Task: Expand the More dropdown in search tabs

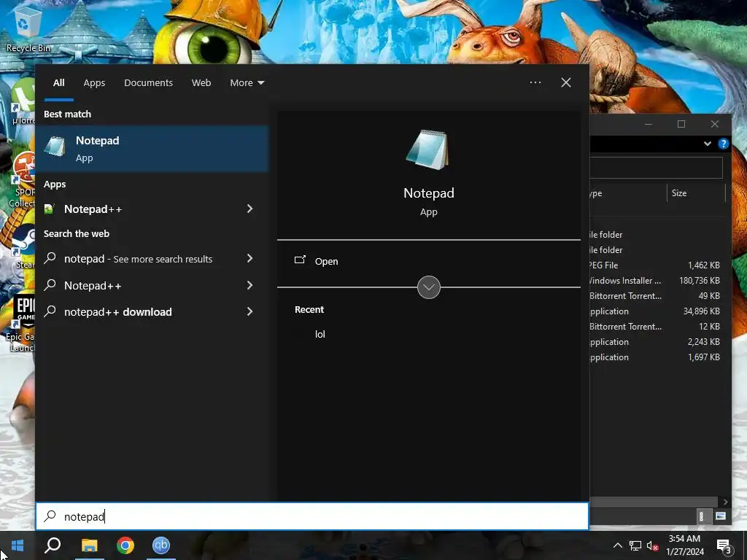Action: [247, 83]
